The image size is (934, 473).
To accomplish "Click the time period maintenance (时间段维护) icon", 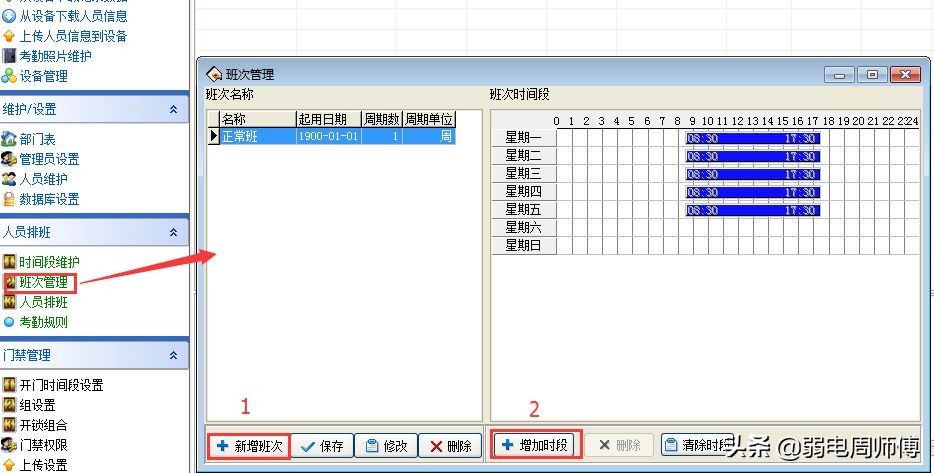I will (9, 262).
